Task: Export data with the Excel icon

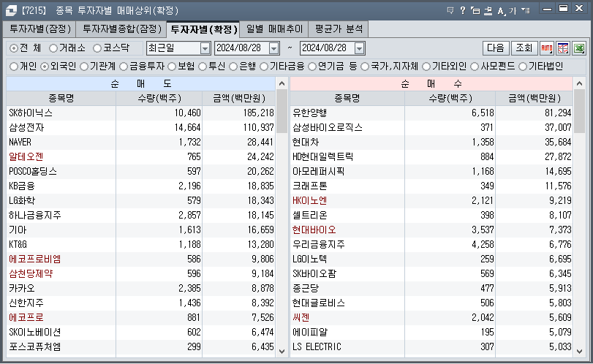Action: click(x=579, y=48)
